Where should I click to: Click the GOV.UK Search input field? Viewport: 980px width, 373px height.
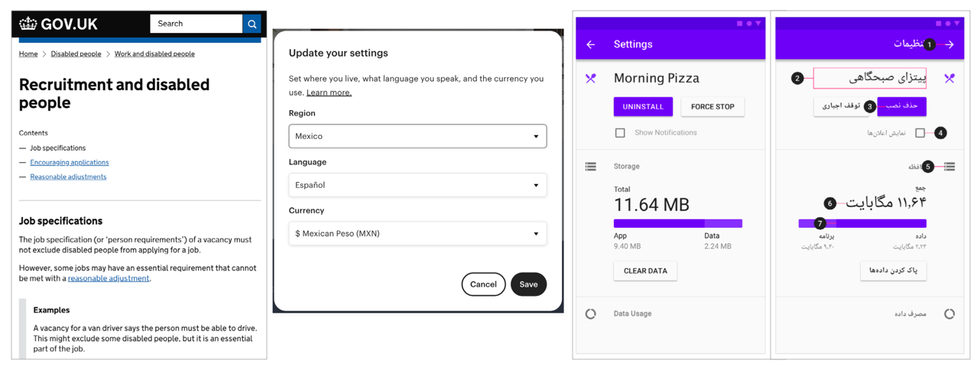click(x=196, y=24)
